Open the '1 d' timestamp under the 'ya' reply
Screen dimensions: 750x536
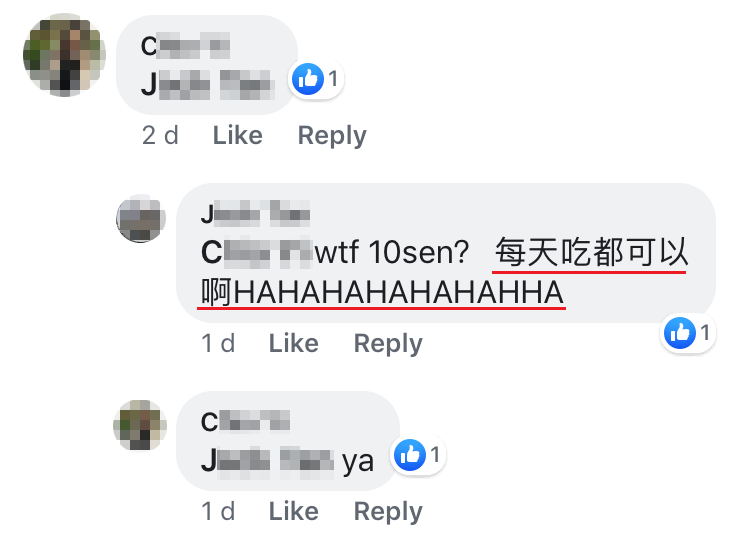click(x=218, y=512)
